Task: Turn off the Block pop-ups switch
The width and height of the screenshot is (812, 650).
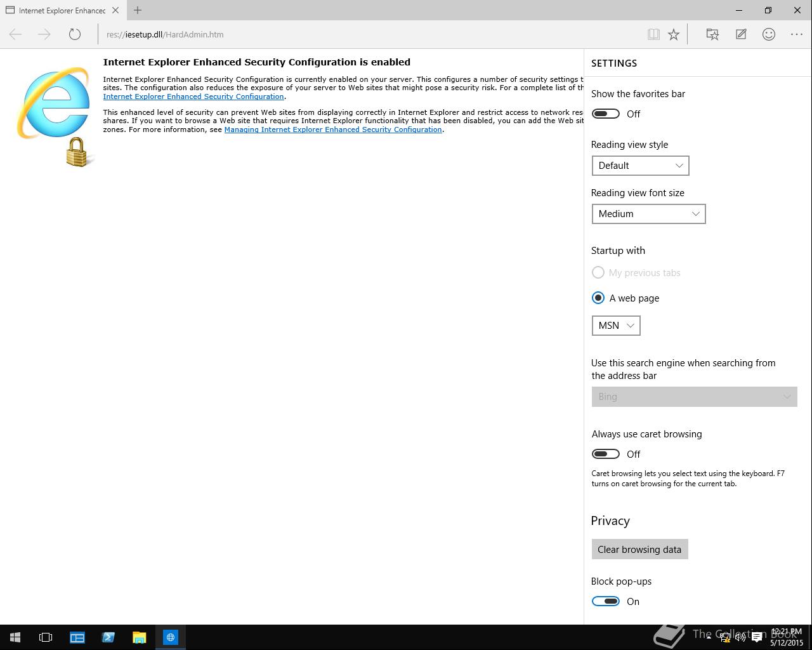Action: click(x=606, y=601)
